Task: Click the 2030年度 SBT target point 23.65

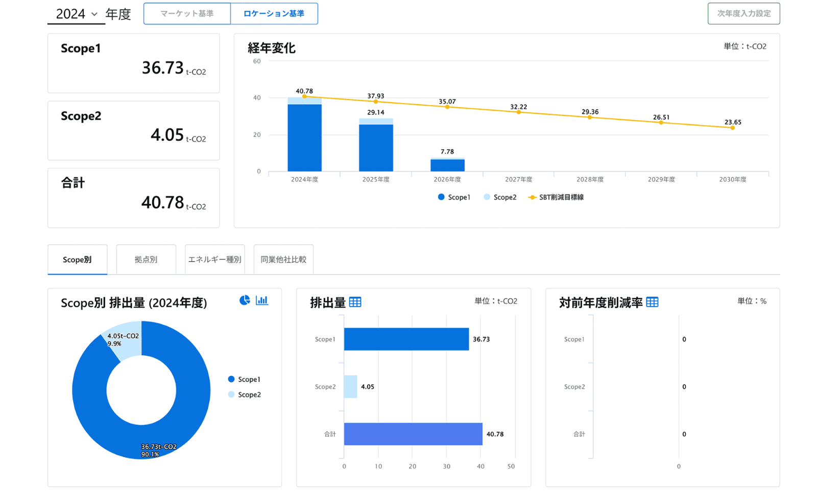Action: coord(732,128)
